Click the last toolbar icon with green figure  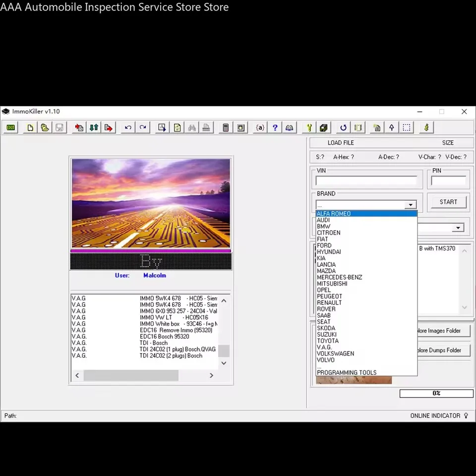point(426,127)
